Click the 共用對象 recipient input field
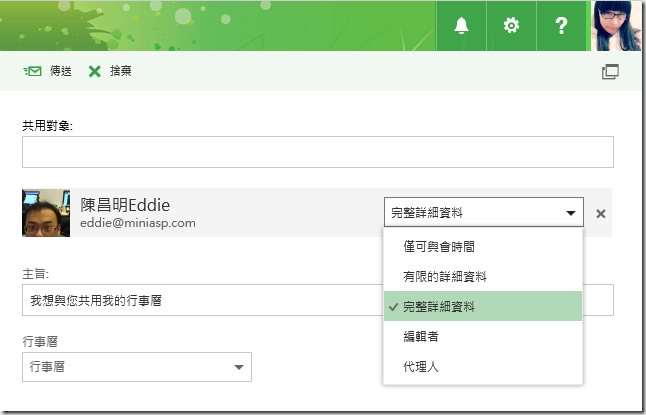The height and width of the screenshot is (415, 646). click(x=317, y=152)
